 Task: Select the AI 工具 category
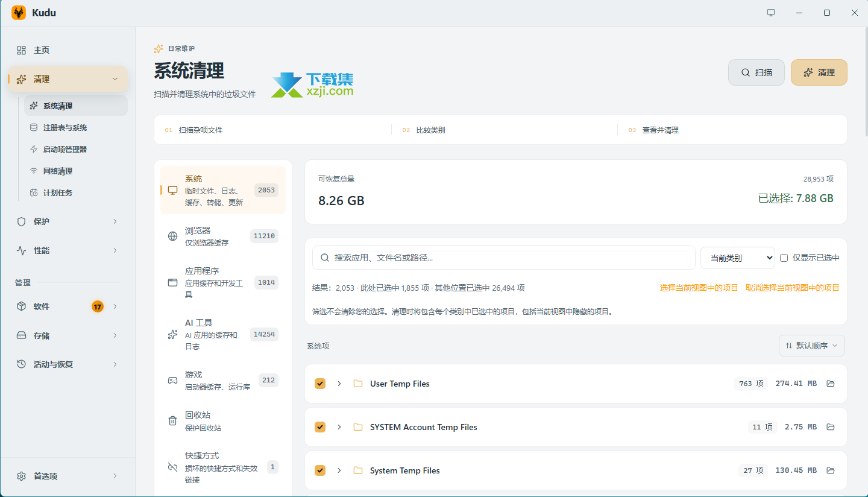223,334
